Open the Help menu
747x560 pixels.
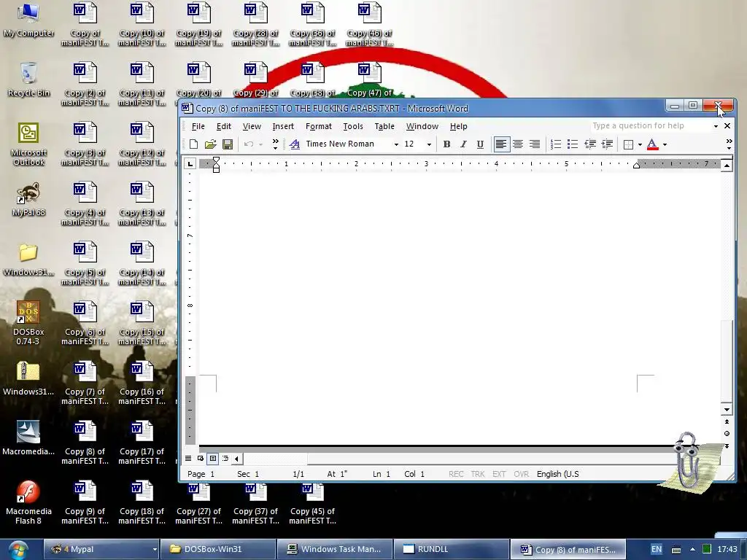coord(458,126)
